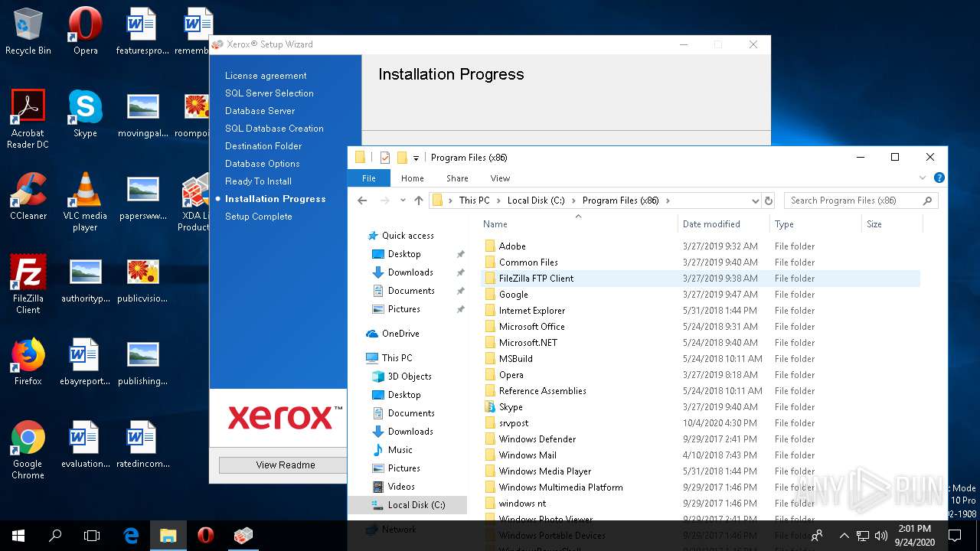Launch Microsoft Edge from the taskbar
The height and width of the screenshot is (551, 980).
pos(131,536)
